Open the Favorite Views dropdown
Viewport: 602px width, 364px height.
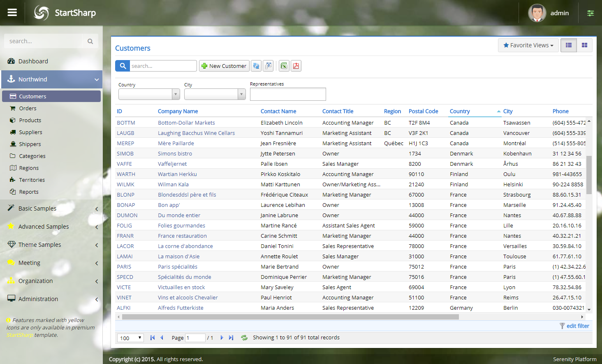(528, 45)
